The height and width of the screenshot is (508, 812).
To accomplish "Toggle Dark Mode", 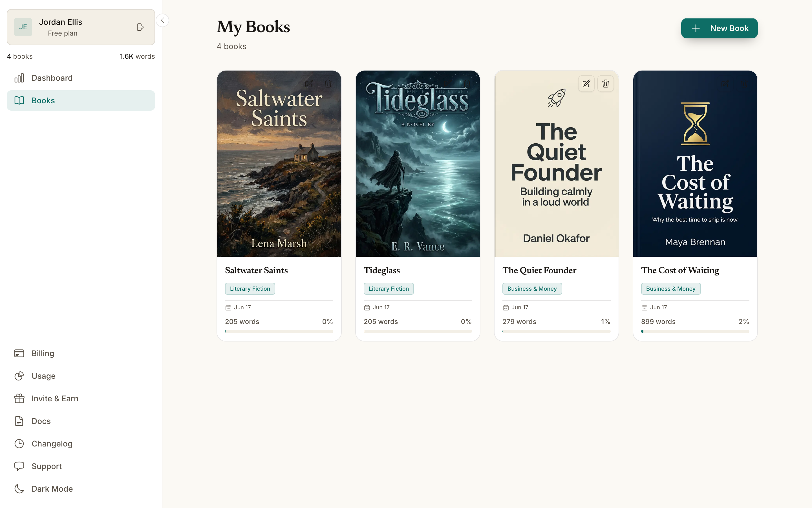I will 81,489.
